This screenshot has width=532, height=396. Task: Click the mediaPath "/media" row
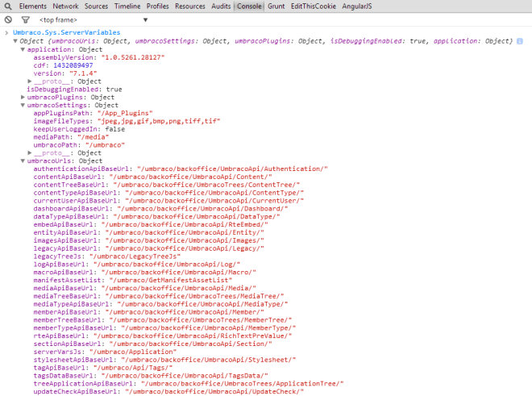pyautogui.click(x=71, y=137)
